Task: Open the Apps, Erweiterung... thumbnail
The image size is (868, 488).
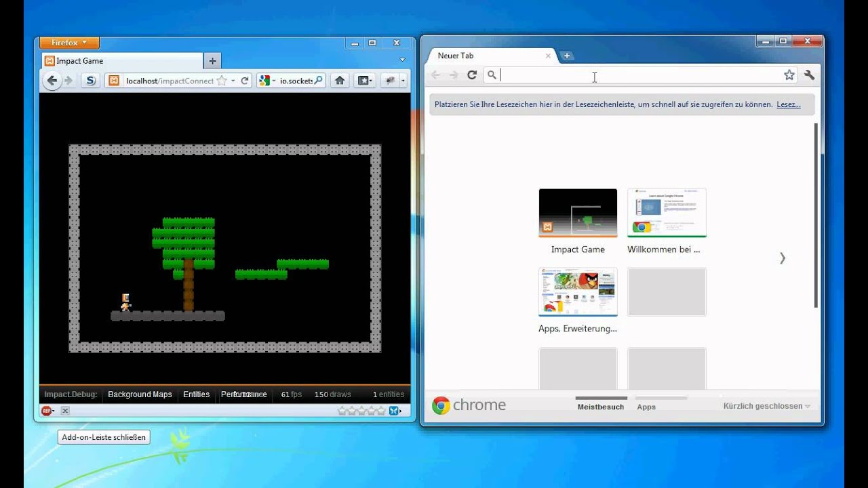Action: coord(578,292)
